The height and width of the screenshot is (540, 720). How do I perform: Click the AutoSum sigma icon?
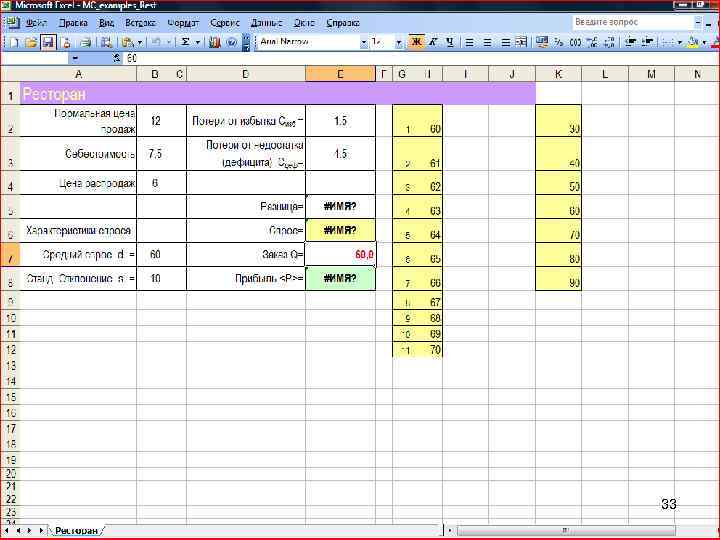(x=185, y=42)
